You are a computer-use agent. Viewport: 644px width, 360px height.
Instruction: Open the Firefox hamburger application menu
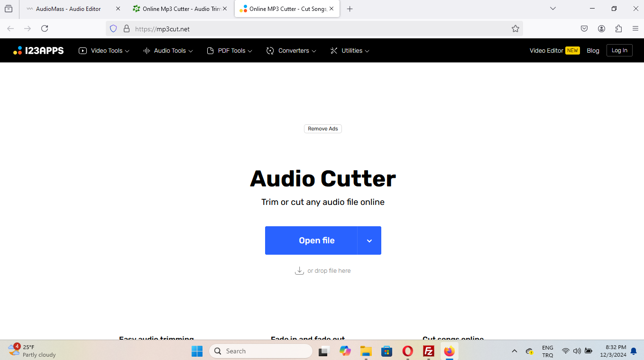pyautogui.click(x=635, y=29)
